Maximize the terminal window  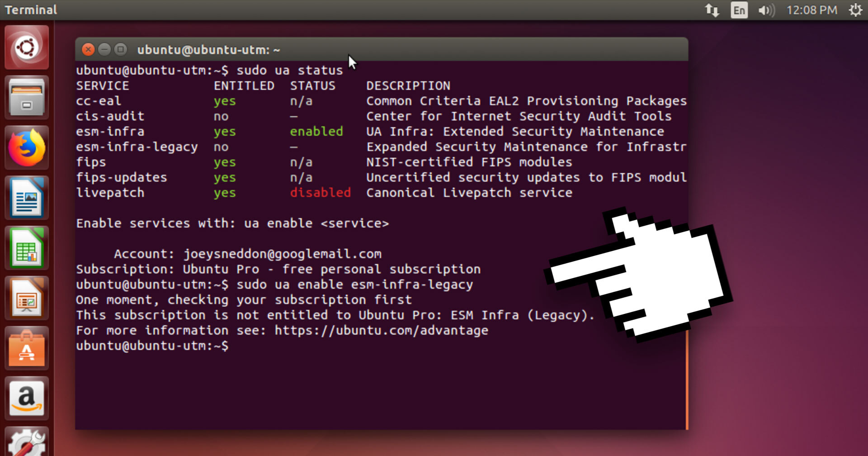point(121,49)
